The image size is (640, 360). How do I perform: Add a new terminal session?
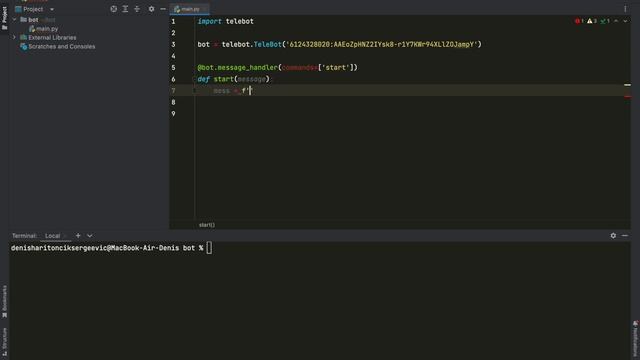(x=78, y=236)
